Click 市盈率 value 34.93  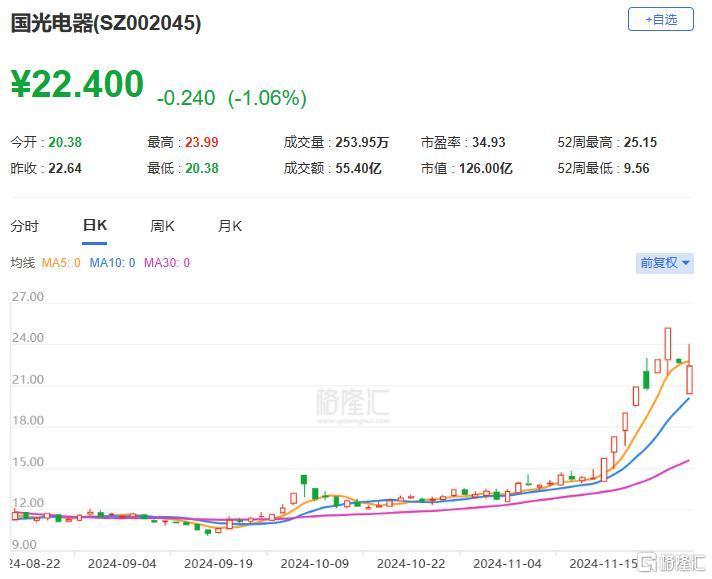click(x=489, y=142)
